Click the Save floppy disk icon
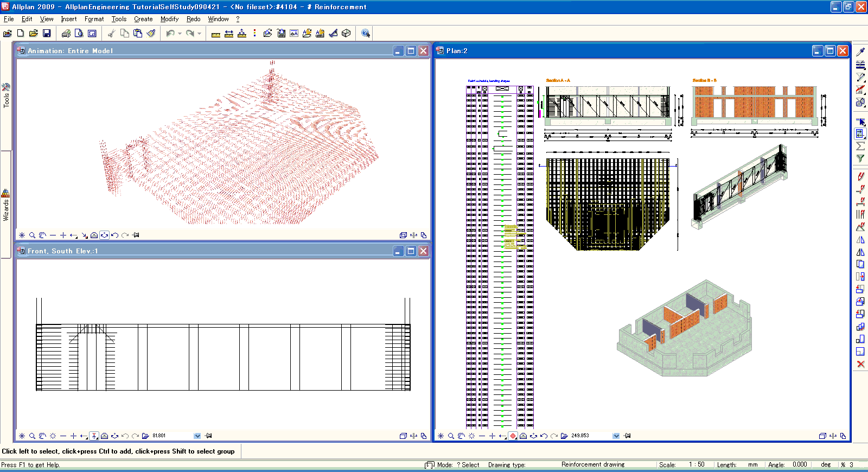The height and width of the screenshot is (472, 868). click(47, 34)
